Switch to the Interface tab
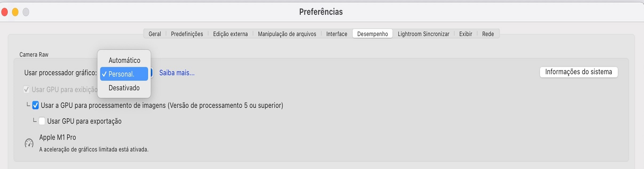 [x=336, y=34]
